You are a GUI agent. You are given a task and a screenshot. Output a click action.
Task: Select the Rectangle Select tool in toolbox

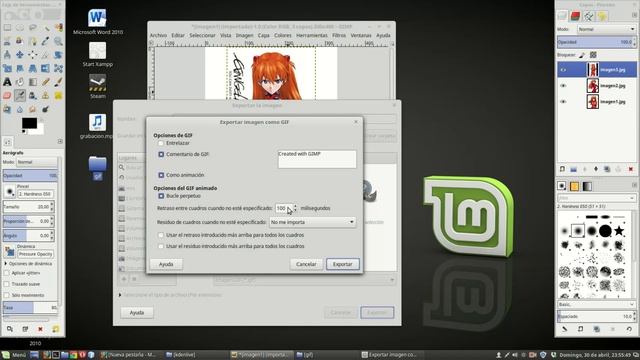coord(7,28)
